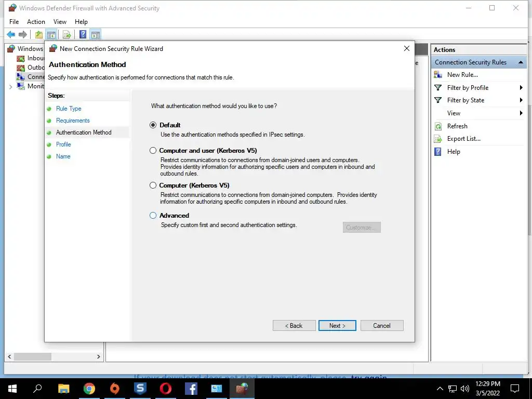Select the Default authentication radio button
The image size is (532, 399).
pyautogui.click(x=153, y=125)
